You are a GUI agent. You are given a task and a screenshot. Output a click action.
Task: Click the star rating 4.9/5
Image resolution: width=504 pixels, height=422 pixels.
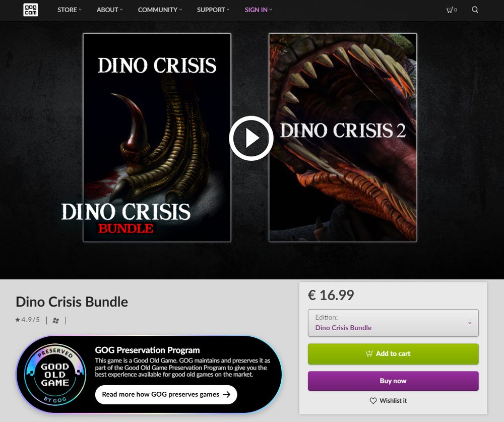(28, 320)
